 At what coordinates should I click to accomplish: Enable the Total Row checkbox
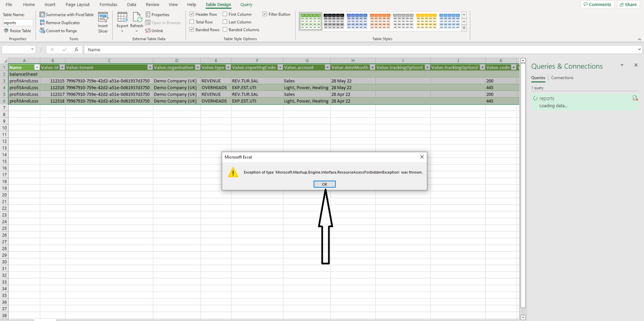[192, 22]
